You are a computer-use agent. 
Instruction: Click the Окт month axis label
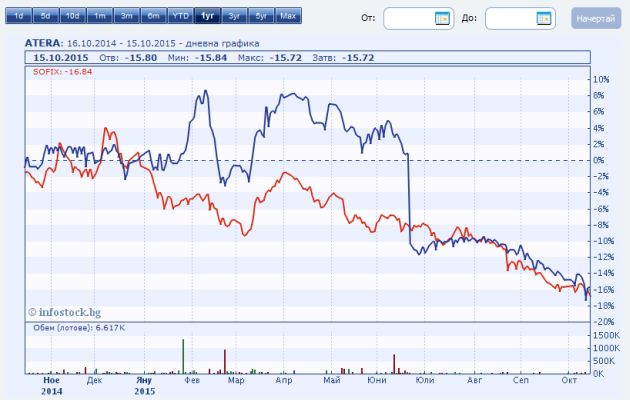[569, 380]
